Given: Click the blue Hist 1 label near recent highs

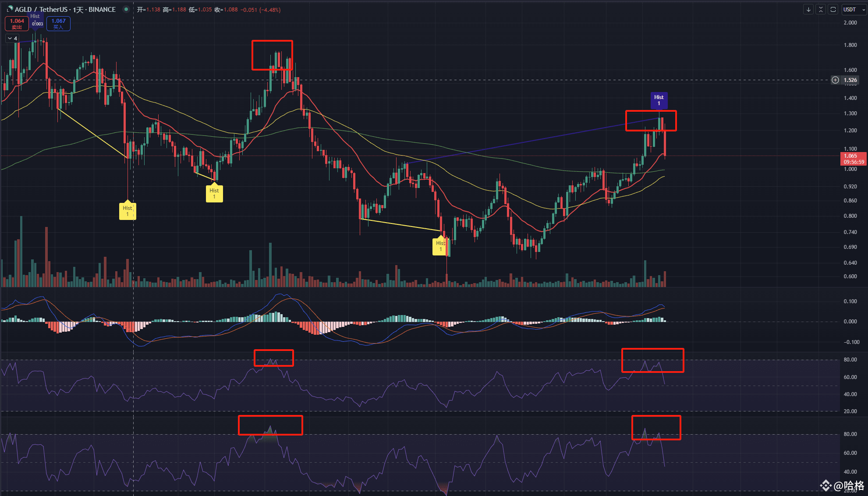Looking at the screenshot, I should coord(659,100).
